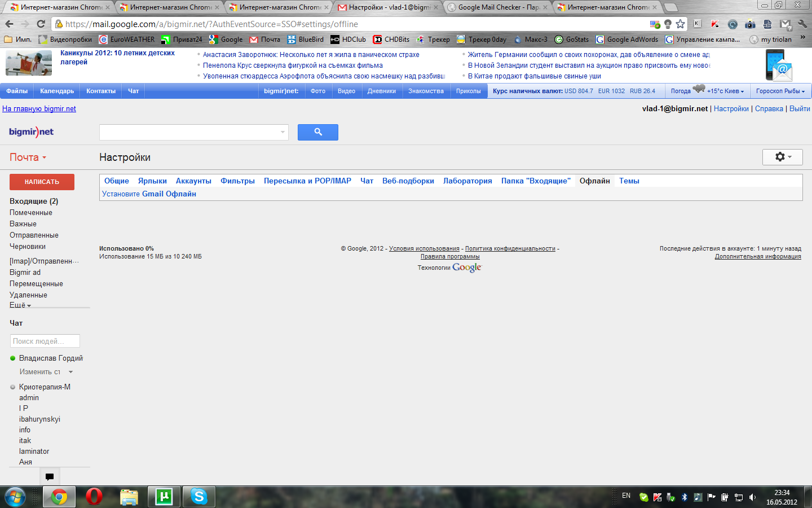Click the Условия использования footer link

coord(424,248)
